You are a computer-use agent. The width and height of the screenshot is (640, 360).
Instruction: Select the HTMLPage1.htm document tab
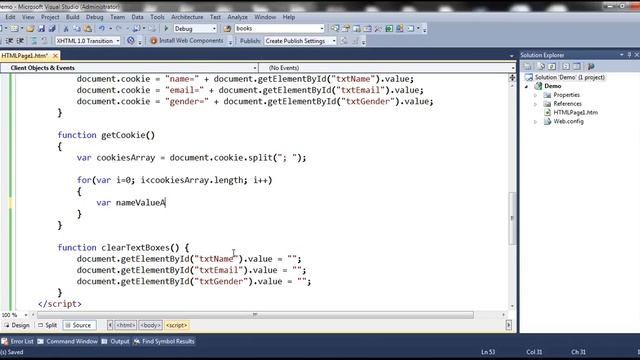point(24,55)
